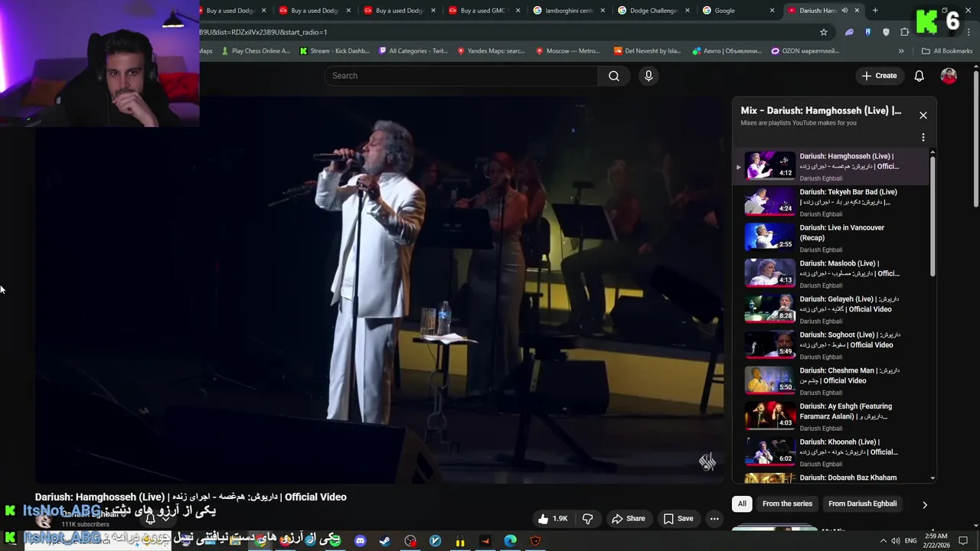Open more actions menu beside Save
The image size is (980, 551).
(x=714, y=519)
